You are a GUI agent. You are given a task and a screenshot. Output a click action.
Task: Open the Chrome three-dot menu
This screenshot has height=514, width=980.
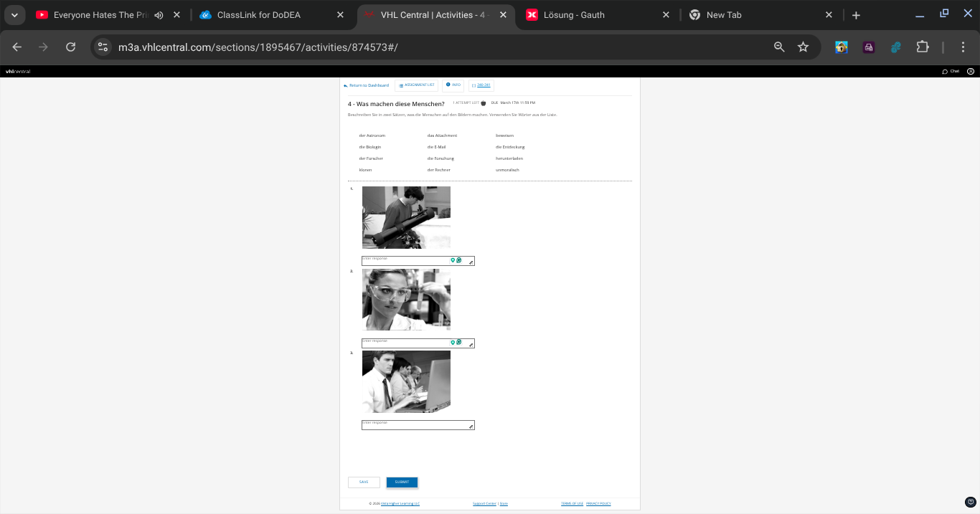(x=963, y=47)
